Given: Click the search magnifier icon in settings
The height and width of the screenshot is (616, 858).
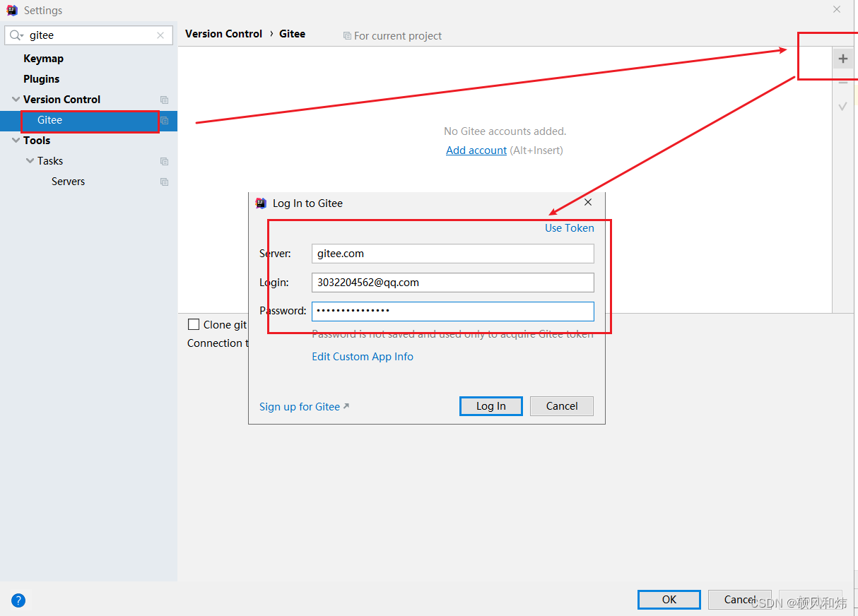Looking at the screenshot, I should coord(16,35).
